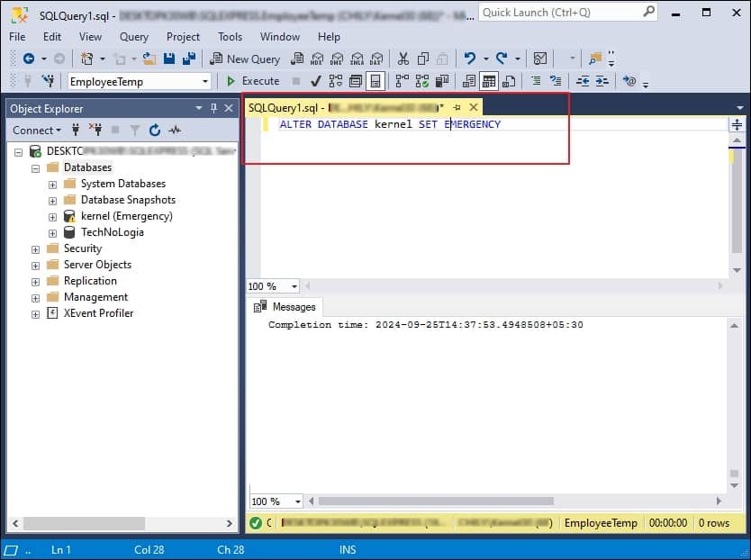Open the Query menu
The width and height of the screenshot is (751, 560).
coord(133,36)
